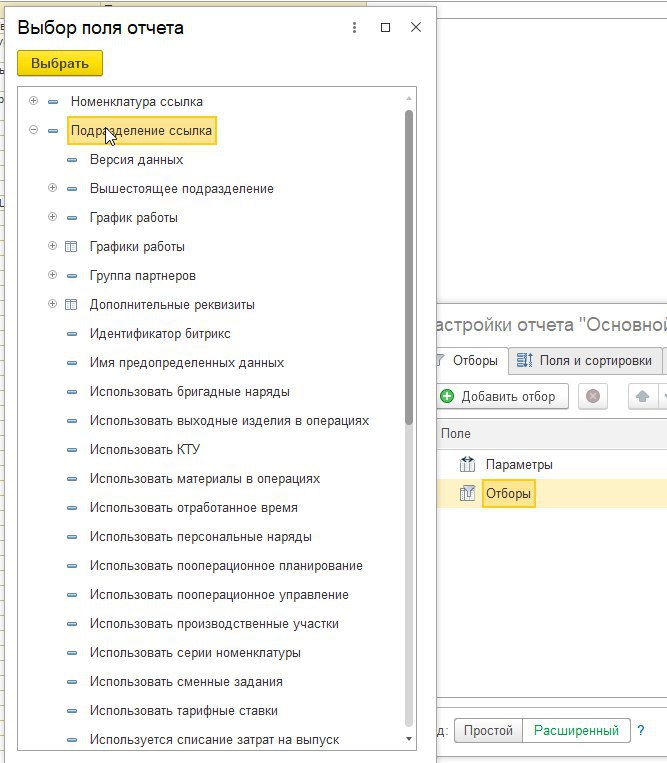This screenshot has height=763, width=667.
Task: Expand the Номенклатура ссылка node
Action: 33,101
